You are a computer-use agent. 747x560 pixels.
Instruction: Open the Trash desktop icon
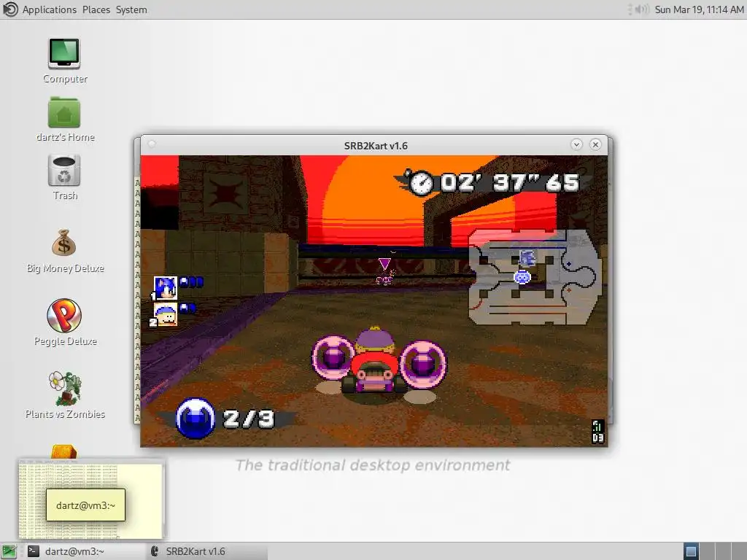(64, 171)
